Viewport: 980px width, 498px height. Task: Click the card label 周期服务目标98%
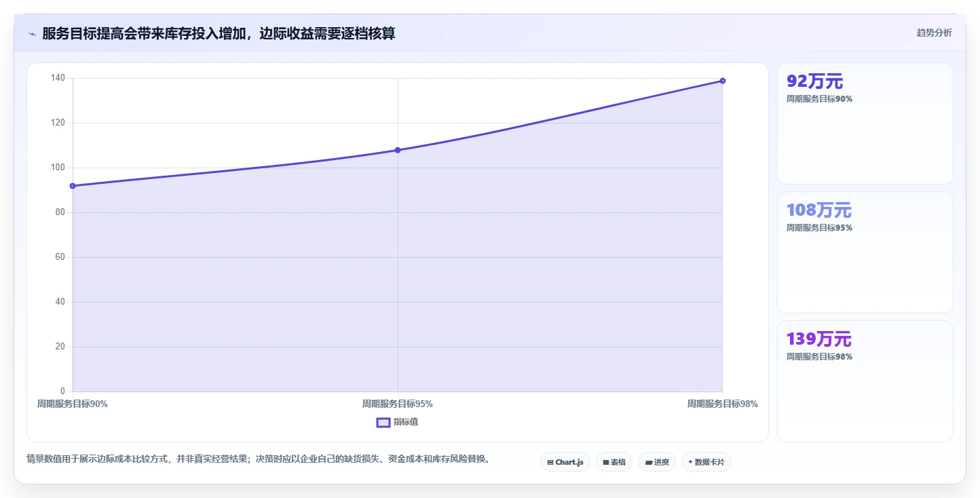(x=819, y=357)
